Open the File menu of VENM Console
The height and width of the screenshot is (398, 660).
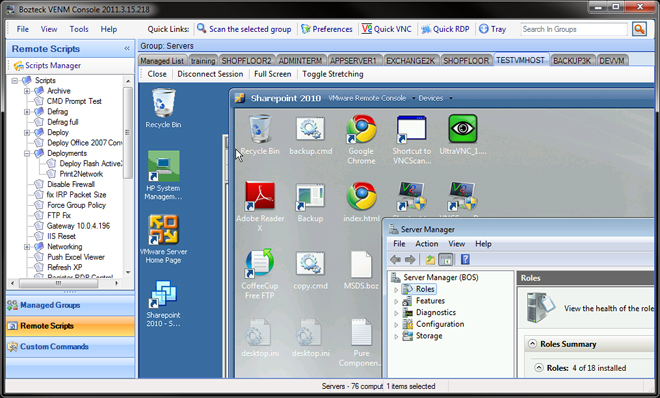(23, 29)
